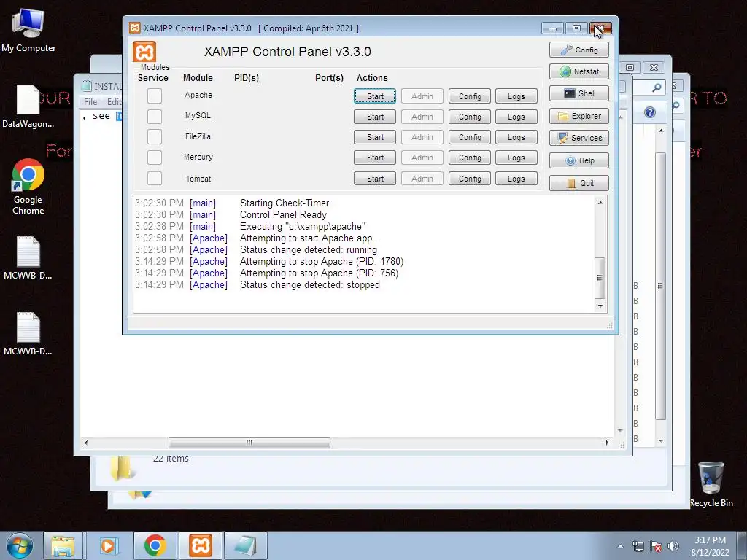
Task: Start the Tomcat module
Action: (x=375, y=179)
